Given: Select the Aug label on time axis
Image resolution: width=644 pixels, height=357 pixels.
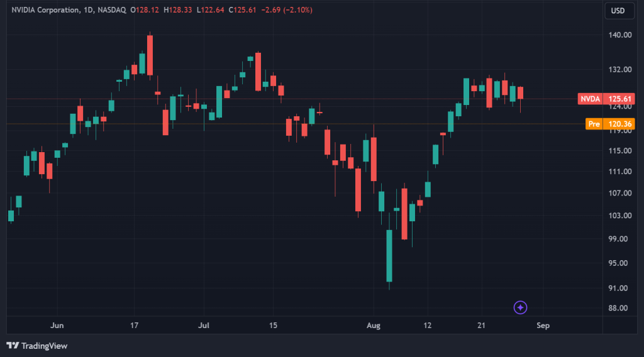Looking at the screenshot, I should point(374,326).
